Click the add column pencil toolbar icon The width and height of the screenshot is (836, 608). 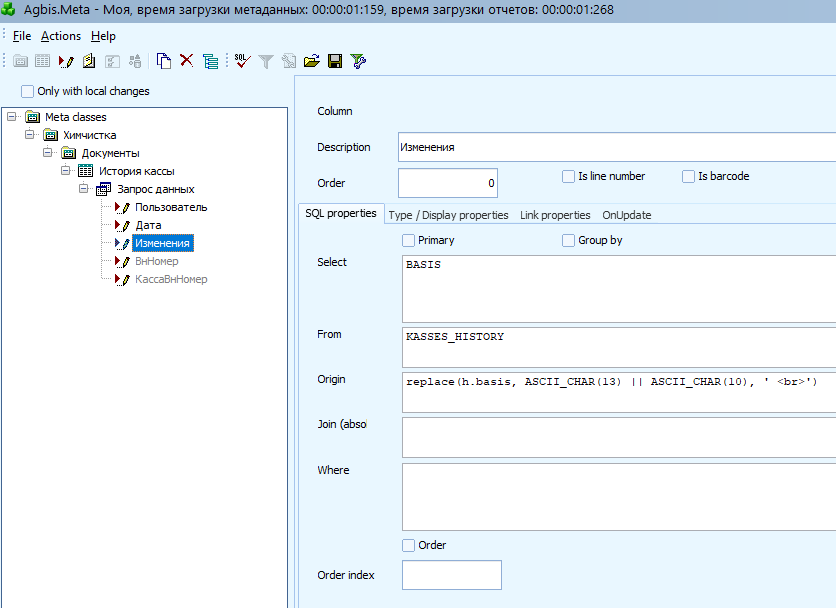[x=66, y=61]
